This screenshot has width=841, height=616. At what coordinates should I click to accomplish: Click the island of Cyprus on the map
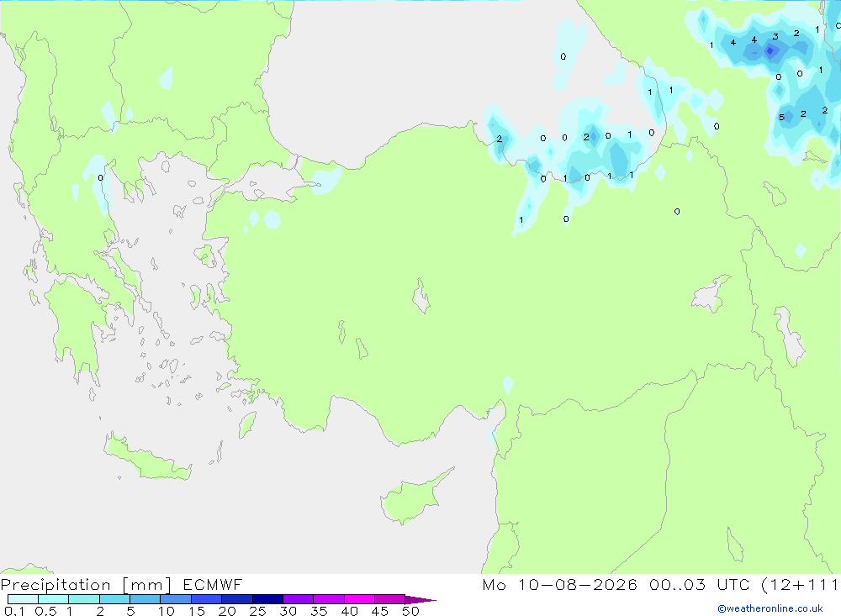[410, 500]
